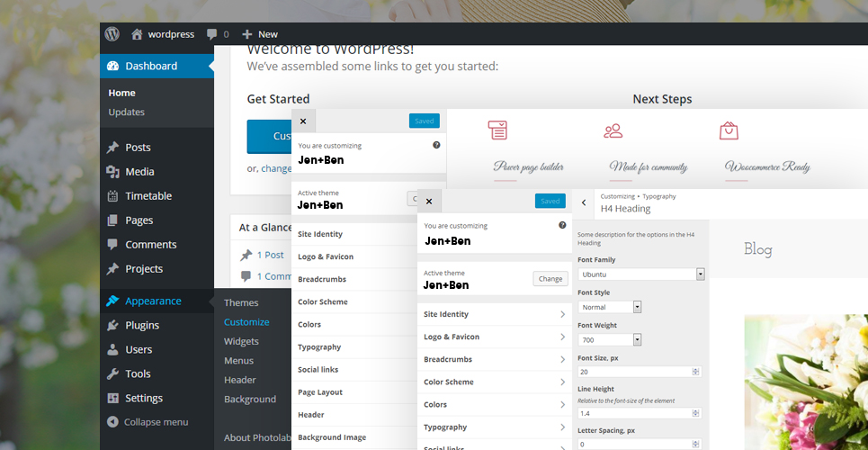This screenshot has width=868, height=450.
Task: Click the Users person icon
Action: pos(113,350)
